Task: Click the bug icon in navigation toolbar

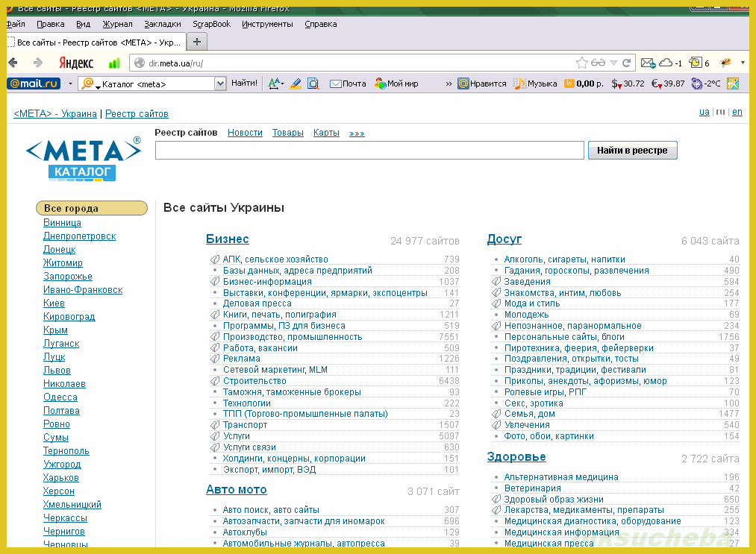Action: click(x=725, y=63)
